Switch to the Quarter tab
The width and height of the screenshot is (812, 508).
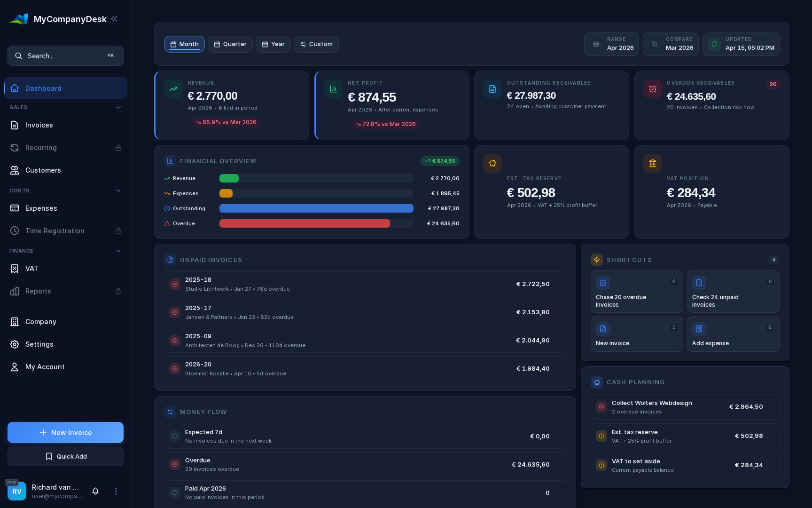point(230,44)
